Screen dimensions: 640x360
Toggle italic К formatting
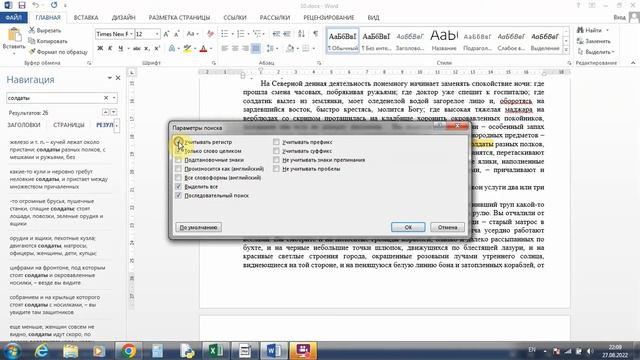point(110,49)
